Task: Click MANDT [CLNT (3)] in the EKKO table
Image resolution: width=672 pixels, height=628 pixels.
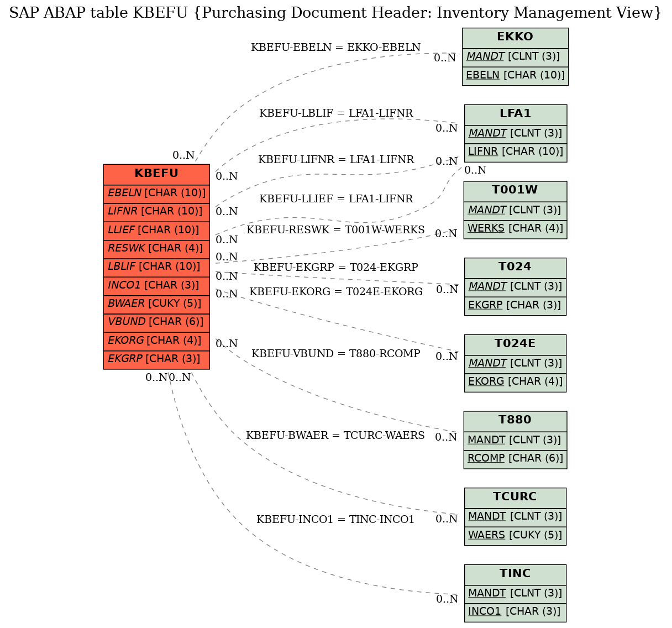Action: pos(515,57)
